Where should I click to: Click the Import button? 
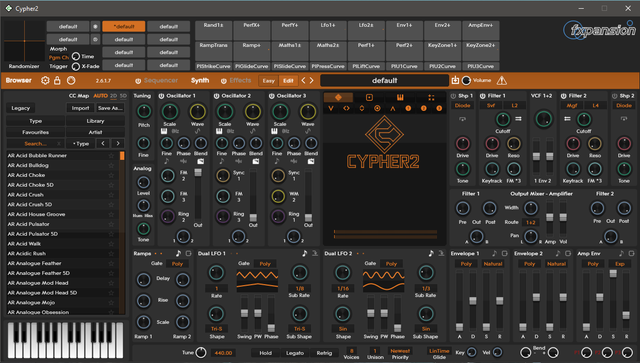pos(80,108)
